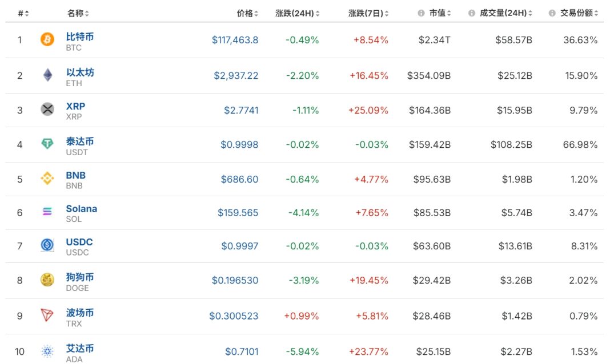The height and width of the screenshot is (364, 610).
Task: Click Bitcoin's 24H volume $58.57B
Action: click(513, 40)
